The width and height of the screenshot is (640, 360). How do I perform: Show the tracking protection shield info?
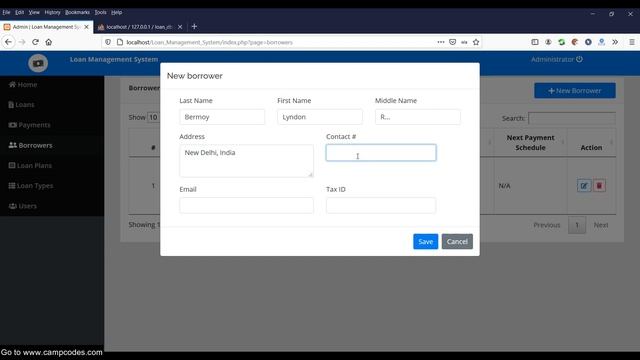108,42
